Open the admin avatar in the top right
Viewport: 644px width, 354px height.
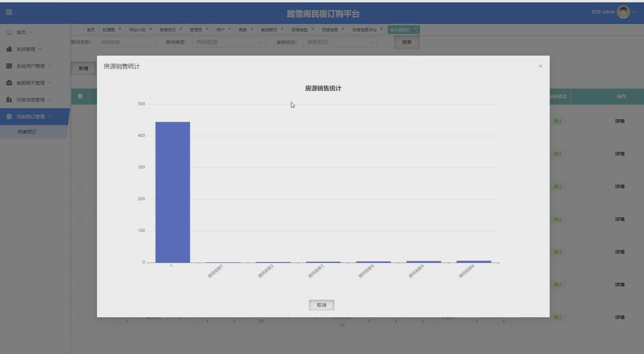click(x=623, y=11)
